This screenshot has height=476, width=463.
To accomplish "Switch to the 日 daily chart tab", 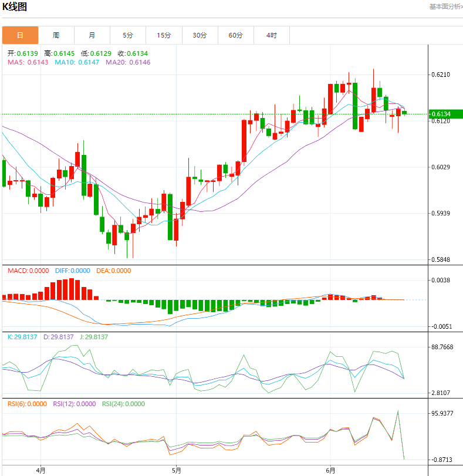I will (x=20, y=35).
